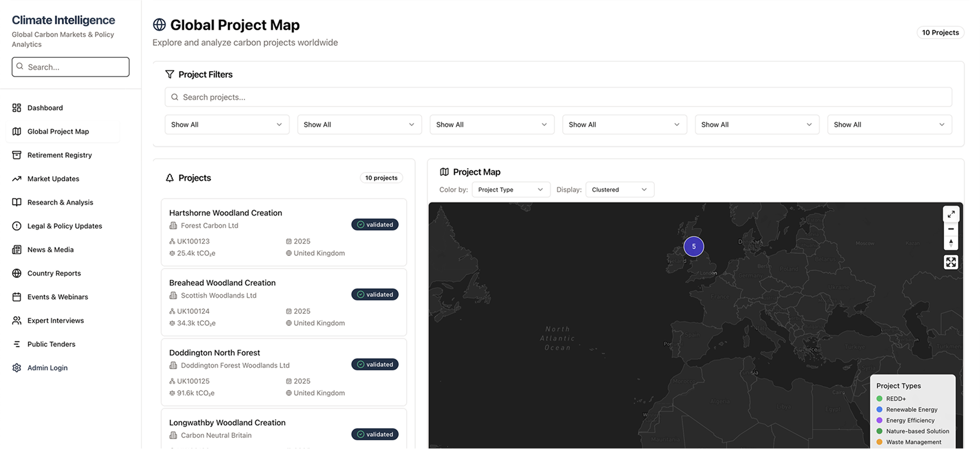980x449 pixels.
Task: Click the News & Media newspaper icon
Action: (17, 250)
